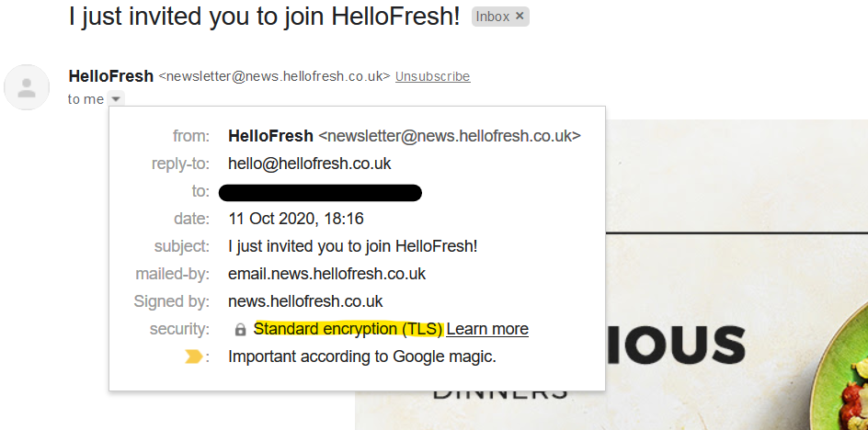Viewport: 868px width, 430px height.
Task: Click "Important according to Google magic" text
Action: 362,356
